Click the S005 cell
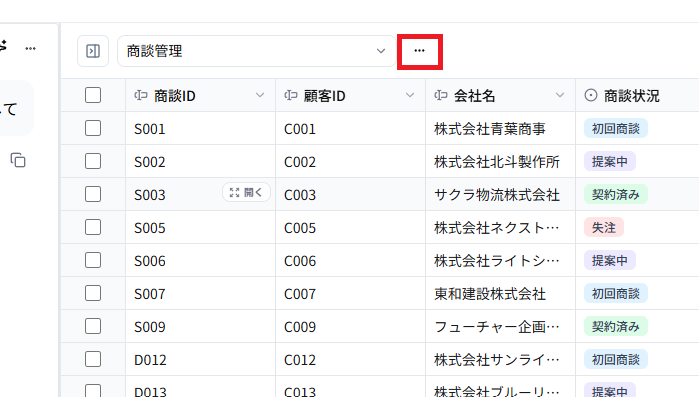 [201, 227]
